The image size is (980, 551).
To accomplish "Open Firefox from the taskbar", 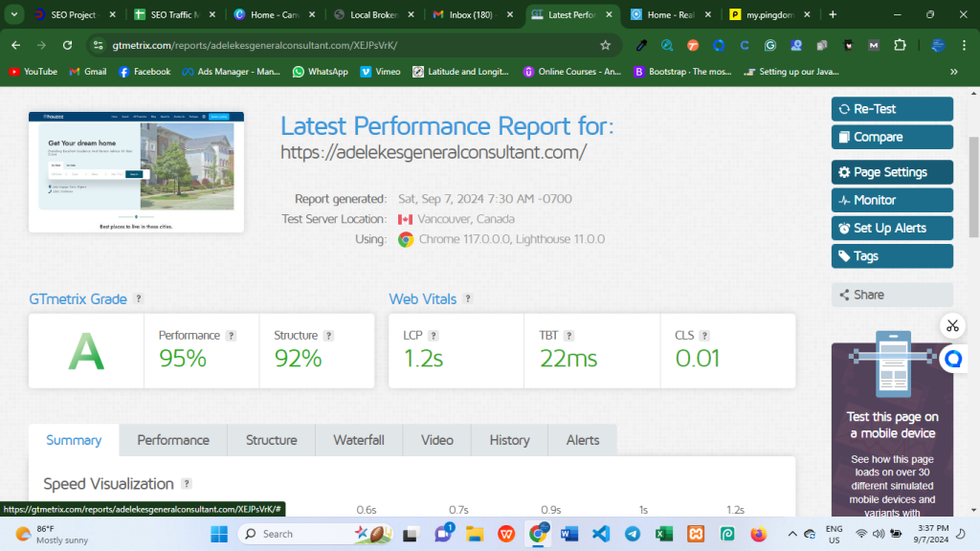I will coord(759,534).
